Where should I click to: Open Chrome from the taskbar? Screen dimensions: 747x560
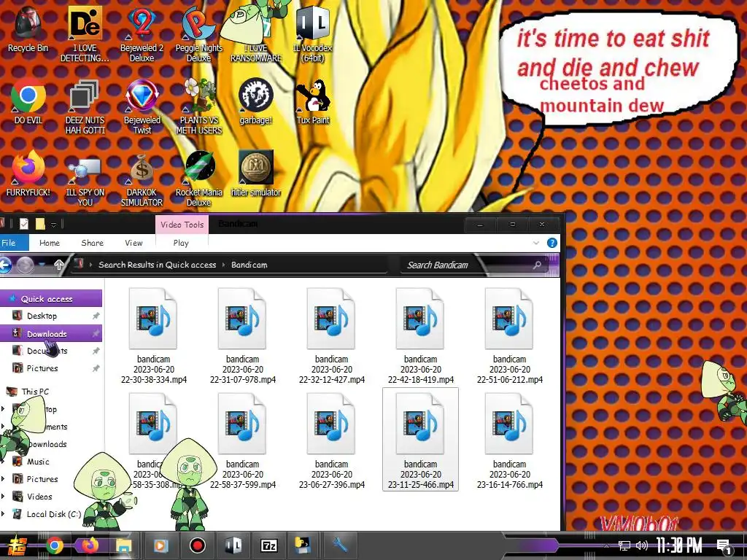[x=54, y=545]
